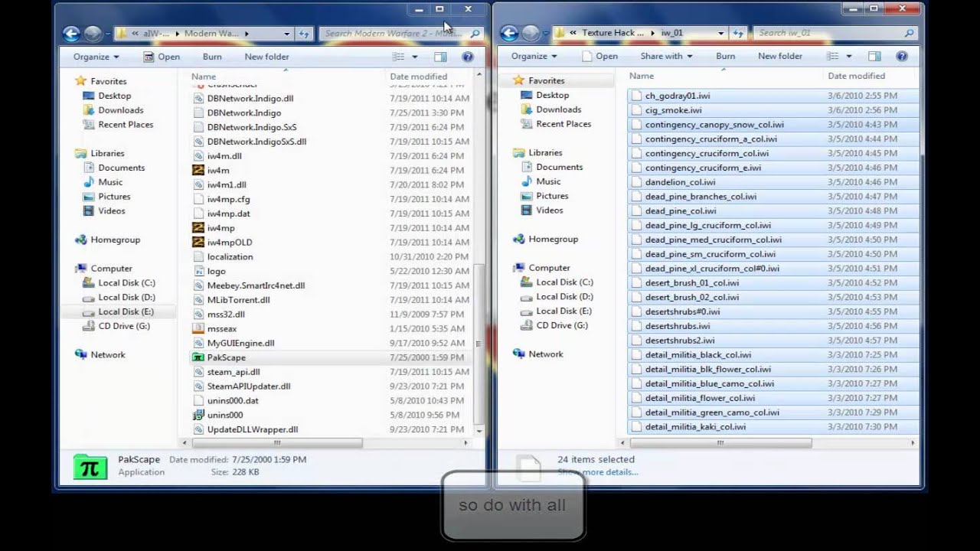Change view icon in left window toolbar

[x=398, y=57]
